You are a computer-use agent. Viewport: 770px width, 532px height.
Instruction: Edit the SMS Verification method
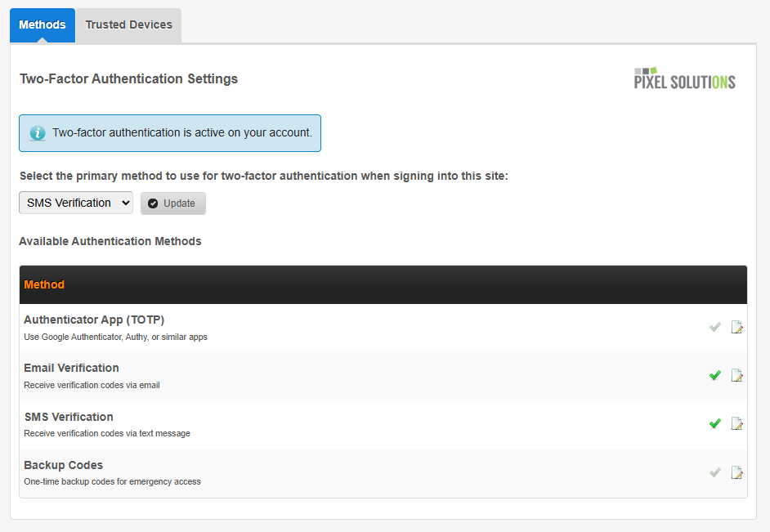click(x=737, y=423)
